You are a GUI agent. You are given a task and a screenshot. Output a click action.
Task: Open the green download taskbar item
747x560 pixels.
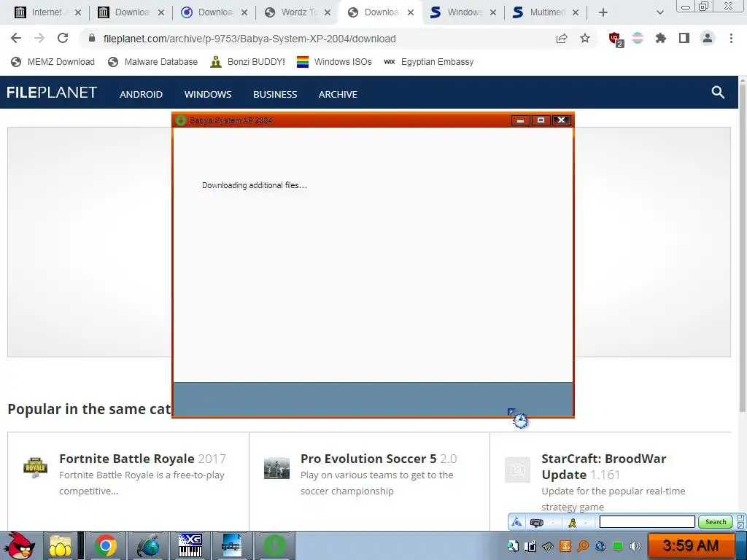click(274, 546)
